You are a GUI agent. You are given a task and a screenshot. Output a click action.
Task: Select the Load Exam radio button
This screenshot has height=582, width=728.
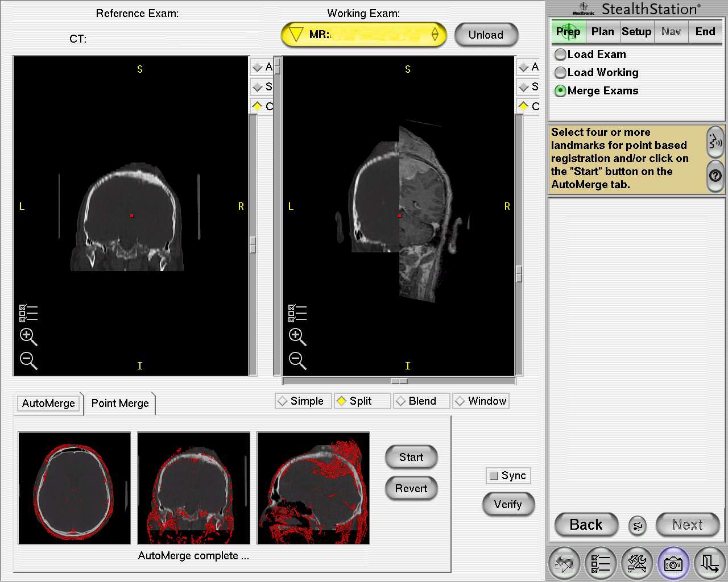[x=560, y=54]
